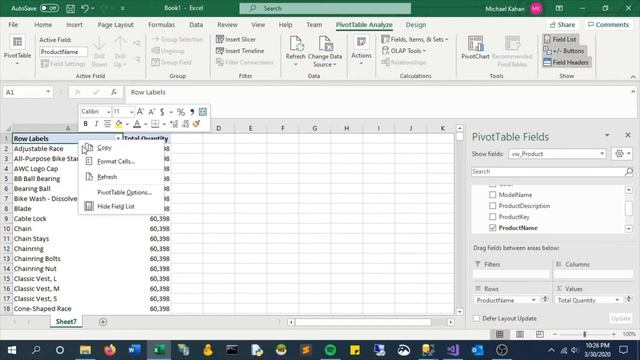Viewport: 640px width, 360px height.
Task: Click the PivotTable Fields search box
Action: (552, 172)
